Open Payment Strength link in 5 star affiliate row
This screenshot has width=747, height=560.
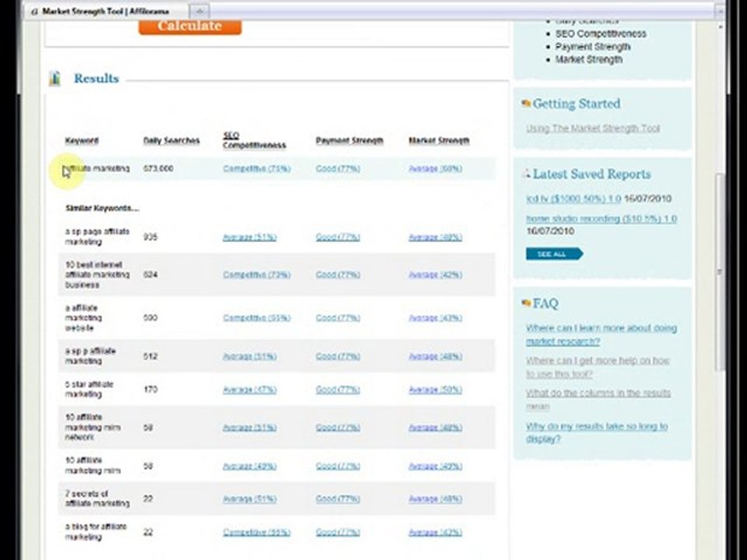pyautogui.click(x=338, y=390)
